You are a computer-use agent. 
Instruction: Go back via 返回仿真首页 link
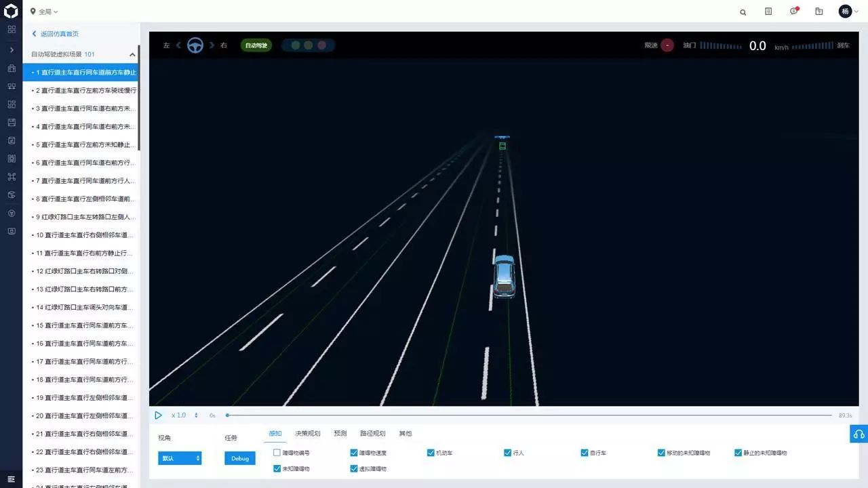pyautogui.click(x=55, y=34)
